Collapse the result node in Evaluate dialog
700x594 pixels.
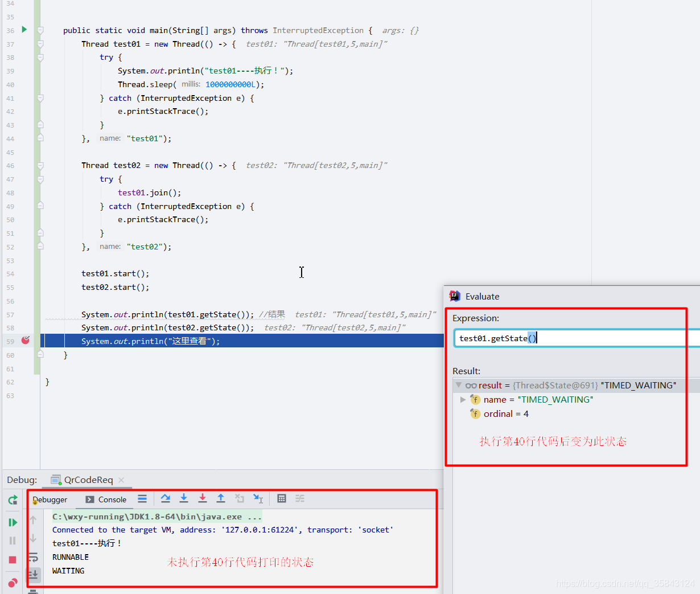[459, 385]
